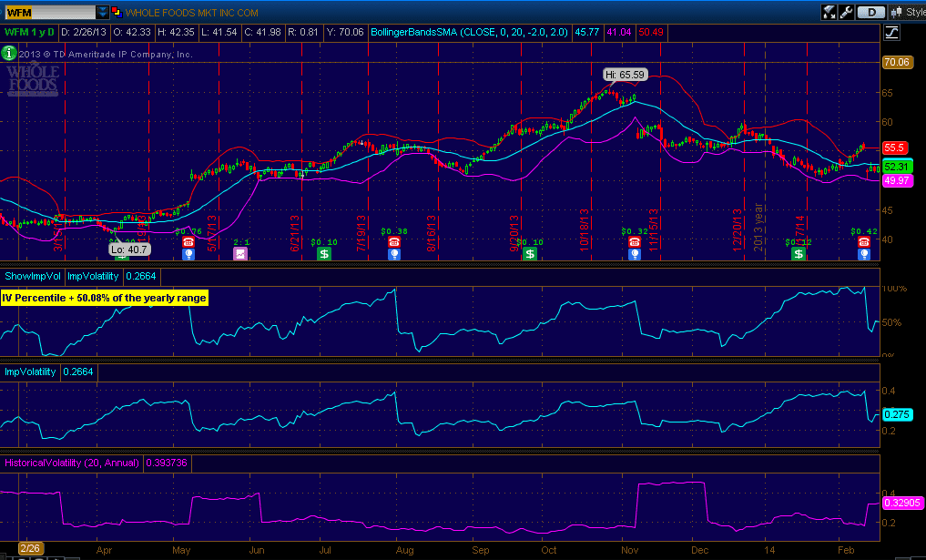Click the 10/18/13 expiration marker
The height and width of the screenshot is (560, 926).
click(584, 230)
